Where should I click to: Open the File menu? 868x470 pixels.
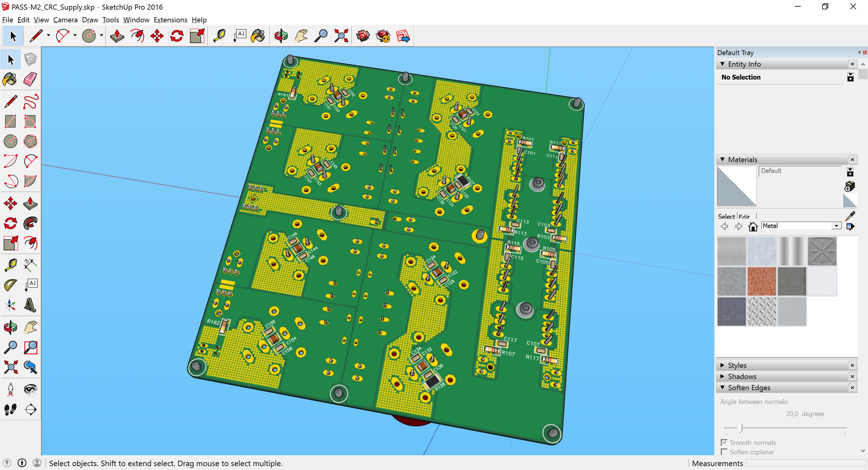coord(8,20)
